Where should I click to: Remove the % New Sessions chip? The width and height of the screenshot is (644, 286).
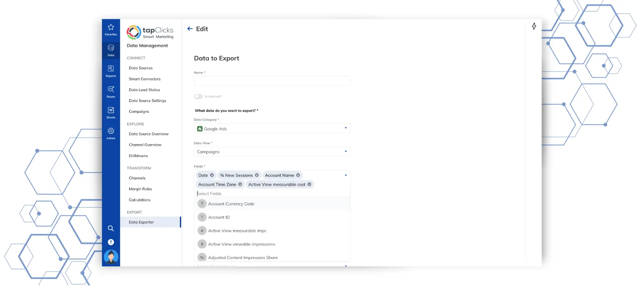coord(257,175)
